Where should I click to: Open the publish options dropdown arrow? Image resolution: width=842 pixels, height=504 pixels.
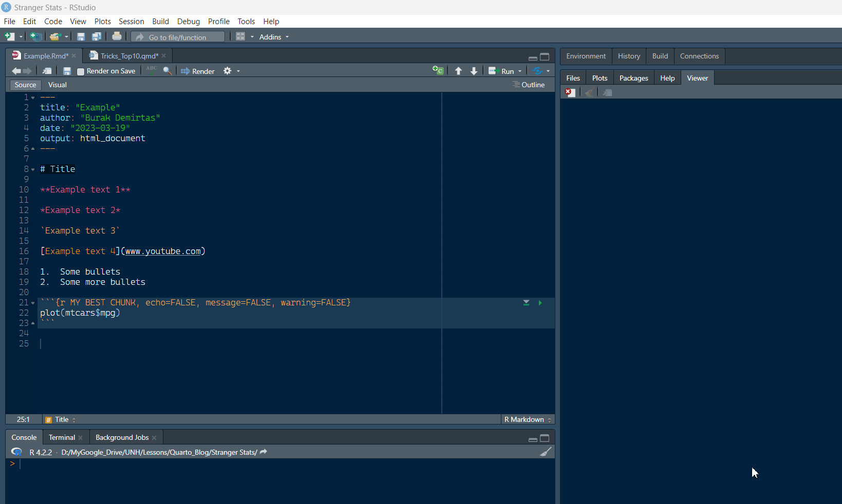[548, 71]
